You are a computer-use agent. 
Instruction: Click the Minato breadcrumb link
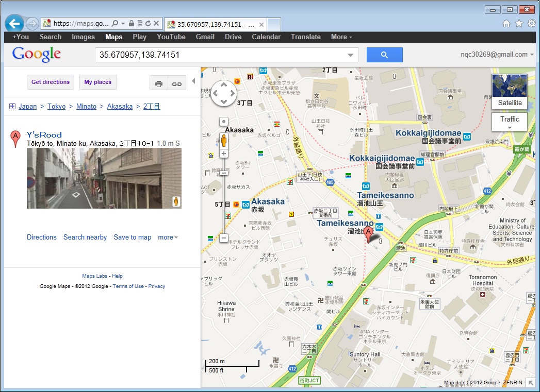86,106
